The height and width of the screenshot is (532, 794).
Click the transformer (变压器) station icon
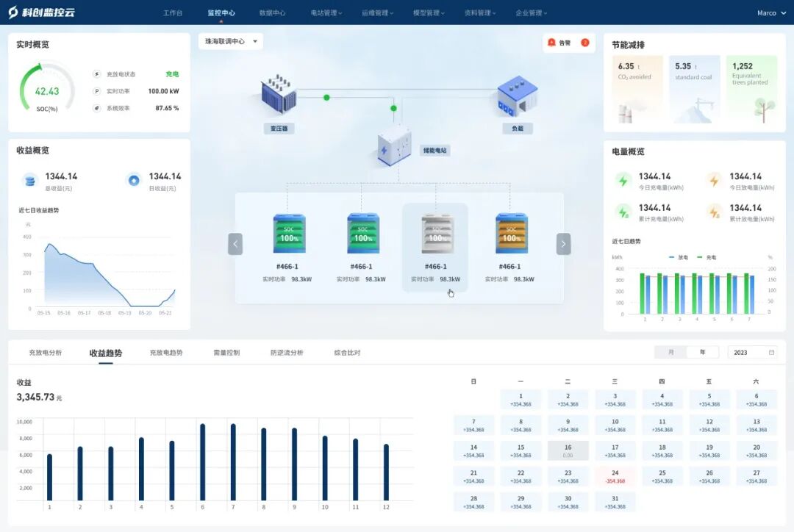tap(279, 96)
